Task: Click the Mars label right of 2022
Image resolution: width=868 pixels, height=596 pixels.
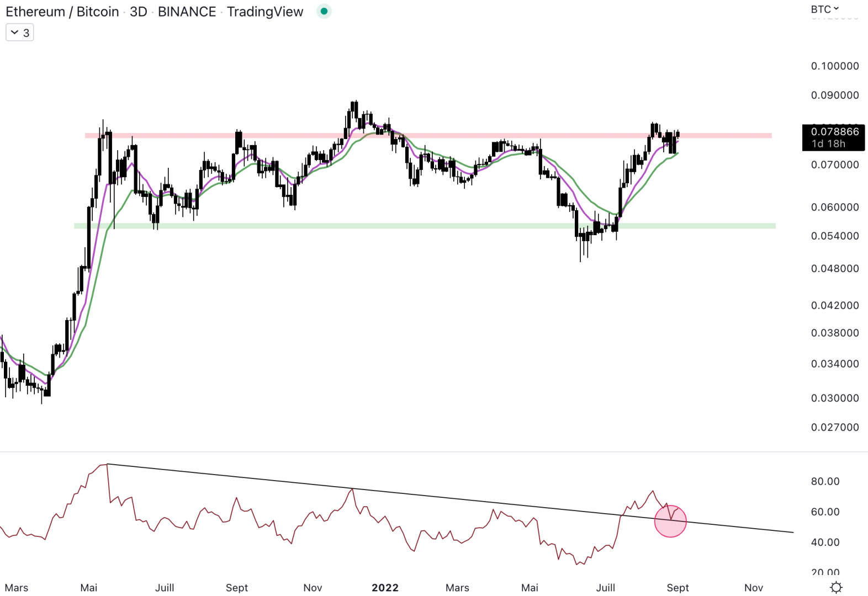Action: point(457,588)
